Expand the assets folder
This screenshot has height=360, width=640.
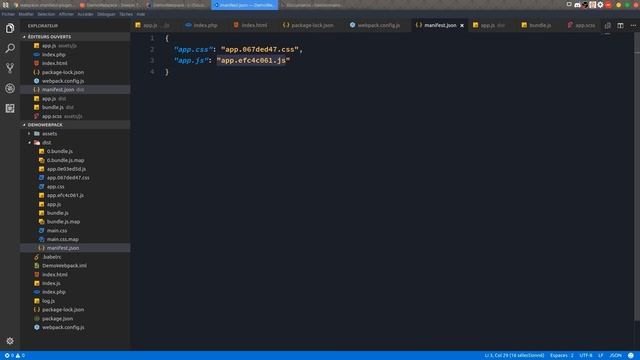coord(49,133)
